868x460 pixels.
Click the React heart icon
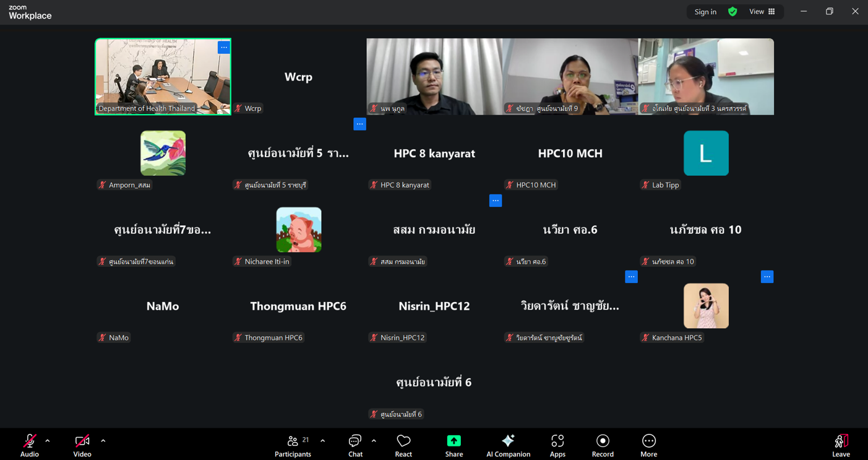point(403,445)
